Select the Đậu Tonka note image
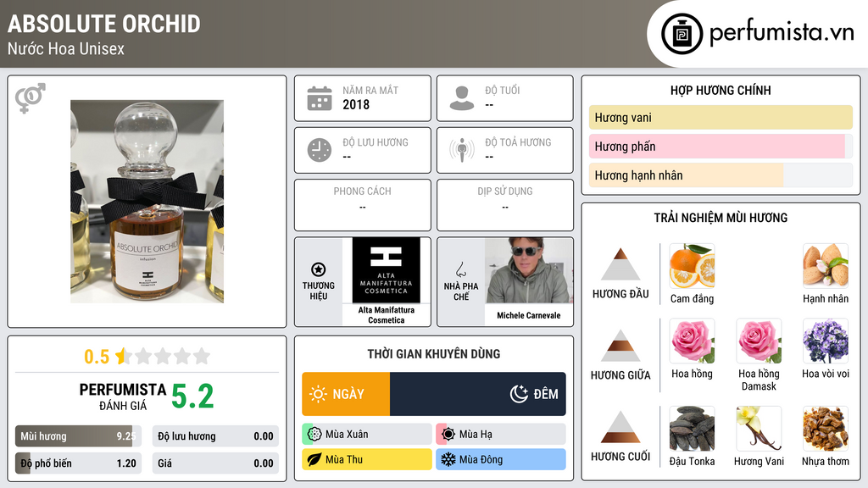This screenshot has width=868, height=488. point(692,429)
